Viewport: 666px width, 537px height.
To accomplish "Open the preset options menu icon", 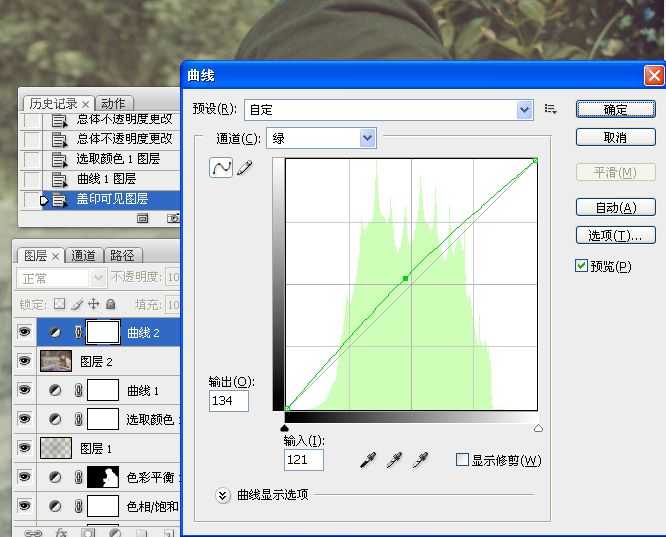I will click(x=550, y=109).
